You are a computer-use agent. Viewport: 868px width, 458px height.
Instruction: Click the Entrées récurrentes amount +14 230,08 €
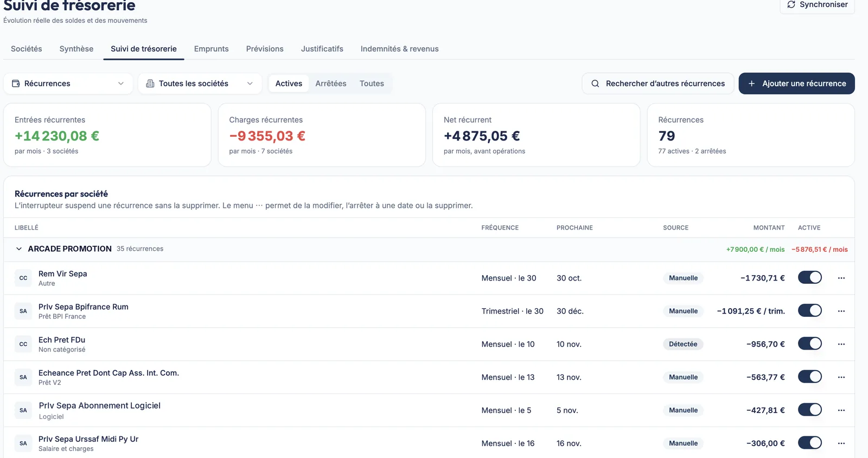(x=57, y=136)
